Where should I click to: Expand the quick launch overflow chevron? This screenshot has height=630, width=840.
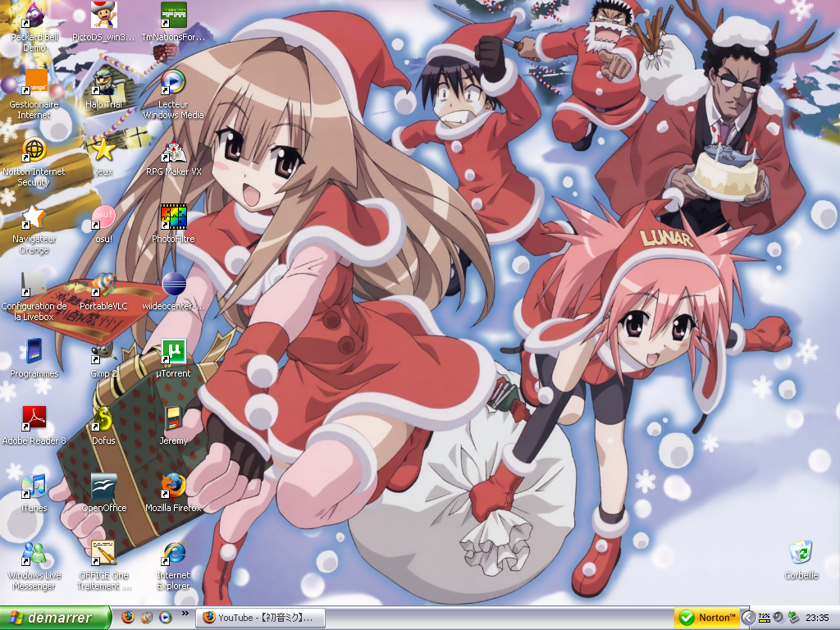(185, 614)
